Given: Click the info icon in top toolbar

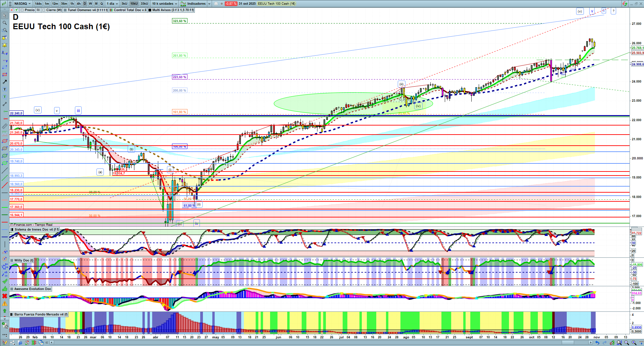Looking at the screenshot, I should pyautogui.click(x=216, y=4).
